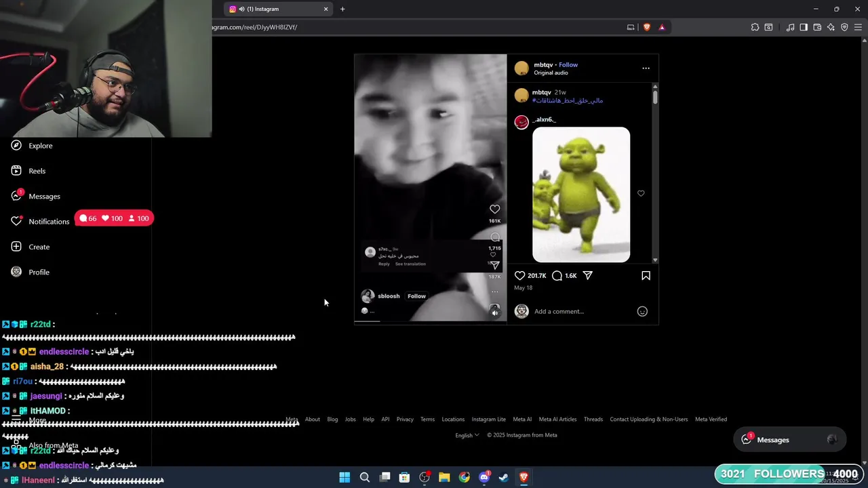Open the English language dropdown in footer
The image size is (868, 488).
(x=467, y=435)
